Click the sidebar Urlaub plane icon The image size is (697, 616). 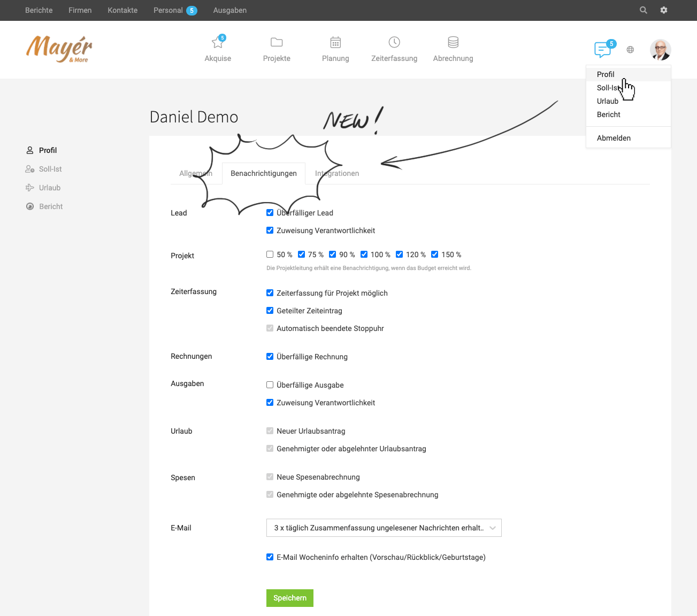[30, 188]
